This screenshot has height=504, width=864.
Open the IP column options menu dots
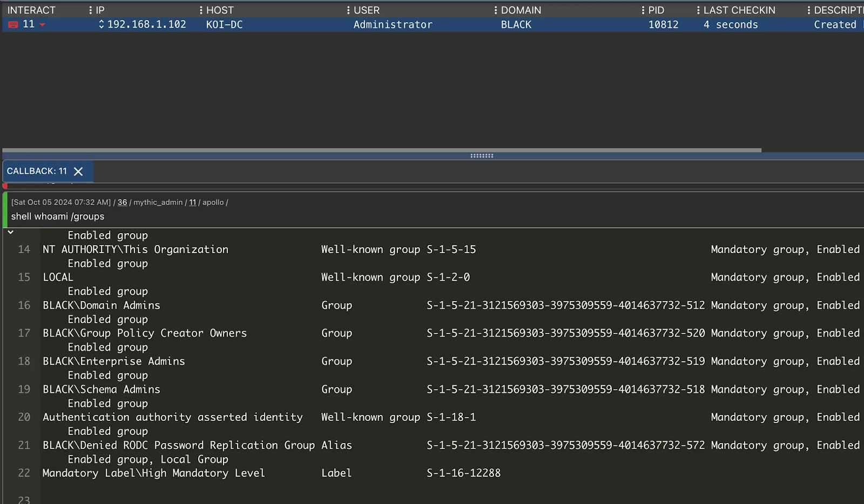90,10
